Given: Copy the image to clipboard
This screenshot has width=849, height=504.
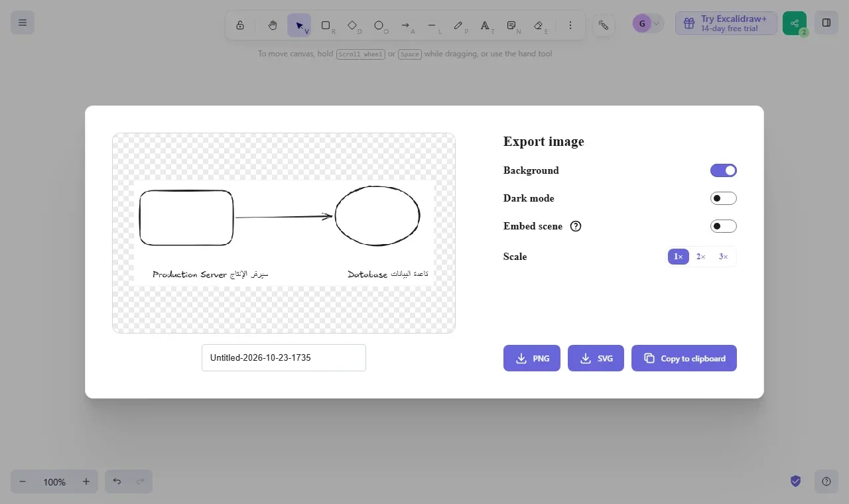Looking at the screenshot, I should pos(684,358).
